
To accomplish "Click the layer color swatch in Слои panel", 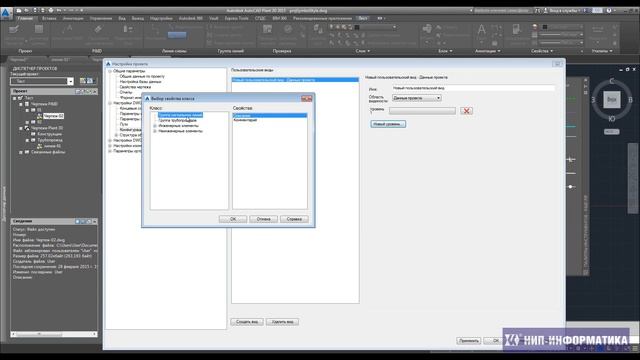I will tap(357, 27).
